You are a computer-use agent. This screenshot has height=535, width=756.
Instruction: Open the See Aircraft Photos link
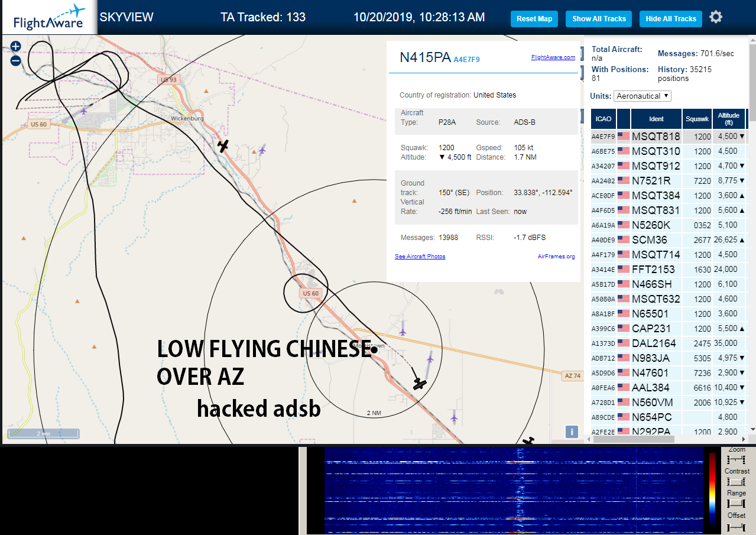tap(420, 256)
